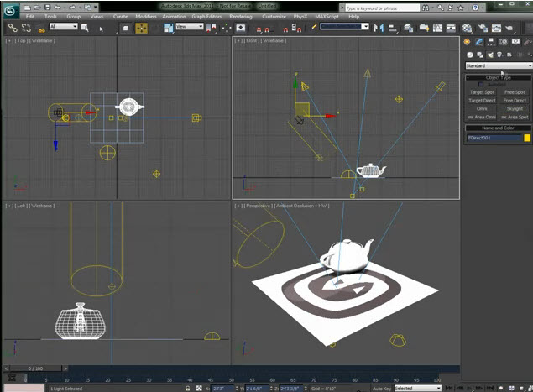This screenshot has width=533, height=392.
Task: Toggle the 3D Snaps magnet
Action: 259,29
